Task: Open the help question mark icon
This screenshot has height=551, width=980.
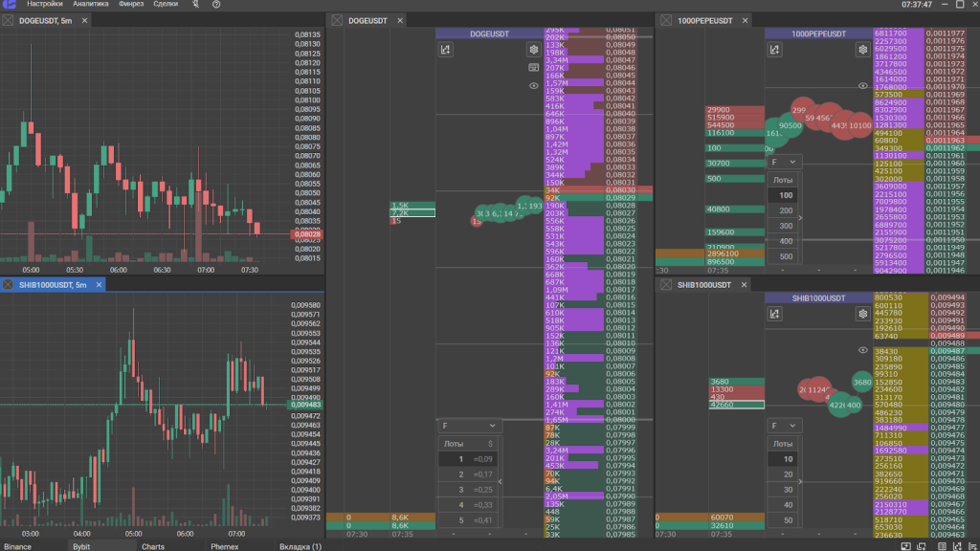Action: tap(215, 5)
